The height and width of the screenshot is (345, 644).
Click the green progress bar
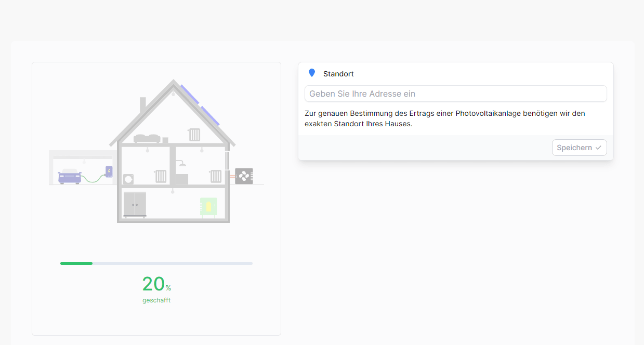point(76,263)
